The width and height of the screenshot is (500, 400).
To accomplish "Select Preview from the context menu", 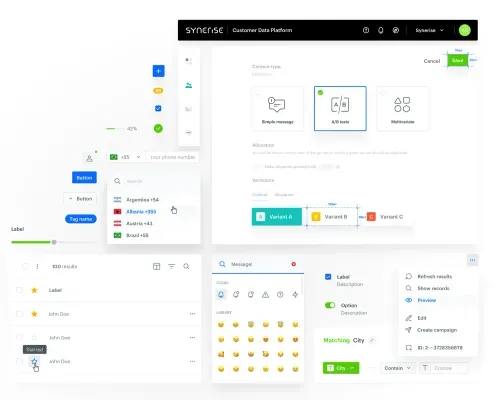I will (426, 300).
